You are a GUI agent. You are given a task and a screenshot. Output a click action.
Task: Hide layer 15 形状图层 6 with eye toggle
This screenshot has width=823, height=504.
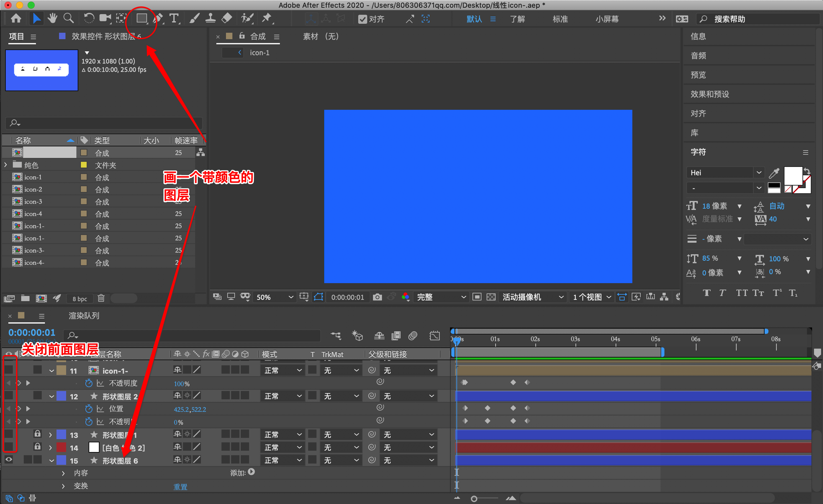point(9,460)
